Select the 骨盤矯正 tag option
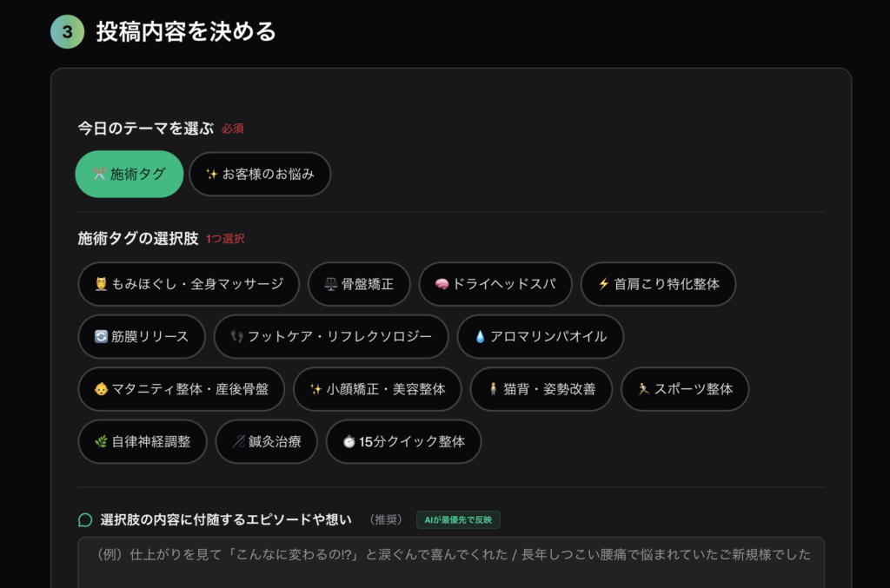 359,284
